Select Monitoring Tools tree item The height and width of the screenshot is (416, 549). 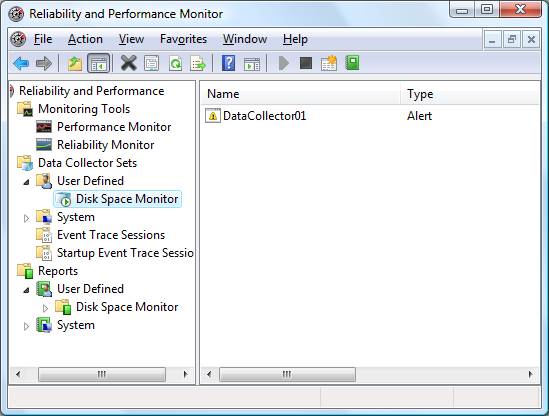click(84, 109)
